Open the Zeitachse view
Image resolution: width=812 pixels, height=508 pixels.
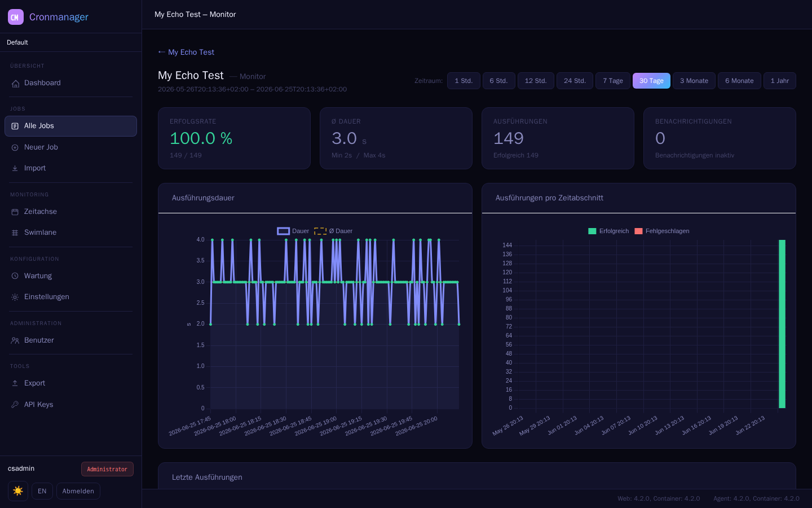coord(70,212)
